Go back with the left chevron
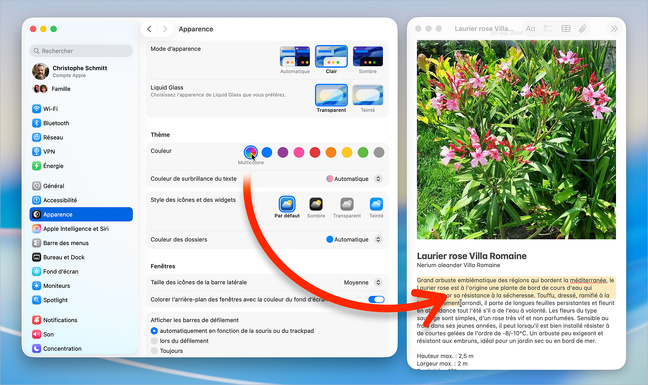This screenshot has height=385, width=648. (x=149, y=29)
